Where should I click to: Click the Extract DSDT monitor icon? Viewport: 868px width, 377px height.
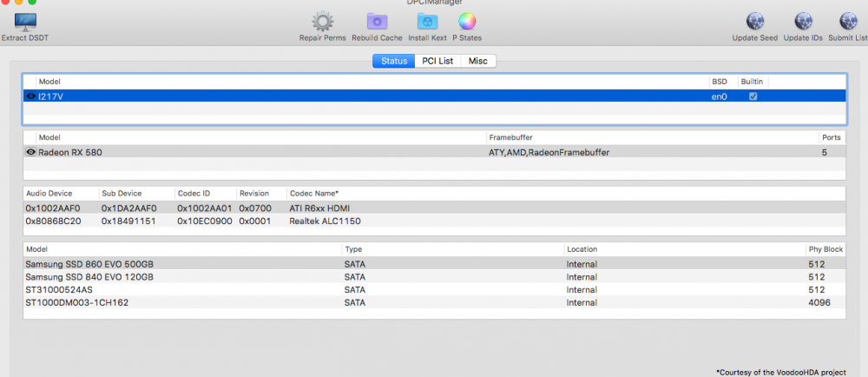25,22
